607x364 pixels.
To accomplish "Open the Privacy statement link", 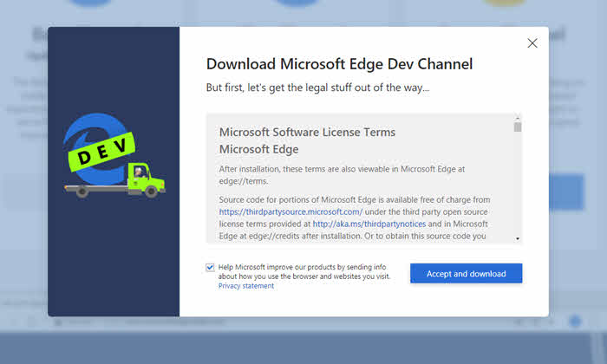I will [x=245, y=286].
